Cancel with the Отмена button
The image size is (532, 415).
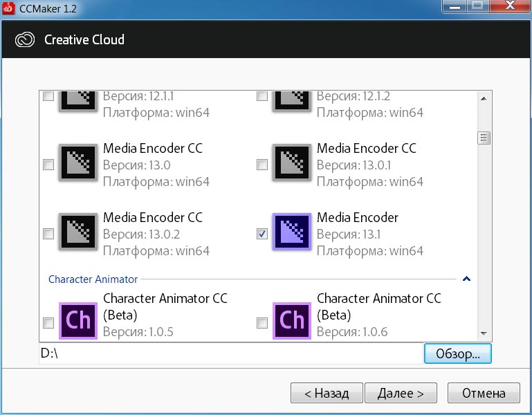[484, 393]
